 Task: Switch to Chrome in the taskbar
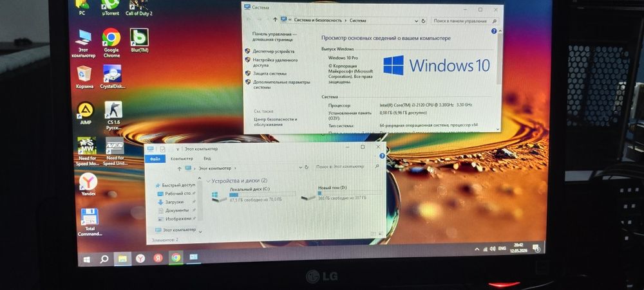tap(176, 258)
